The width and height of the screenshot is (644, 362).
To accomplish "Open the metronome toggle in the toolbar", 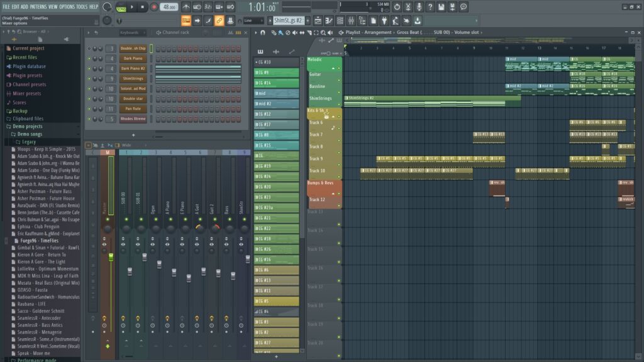I will click(186, 7).
